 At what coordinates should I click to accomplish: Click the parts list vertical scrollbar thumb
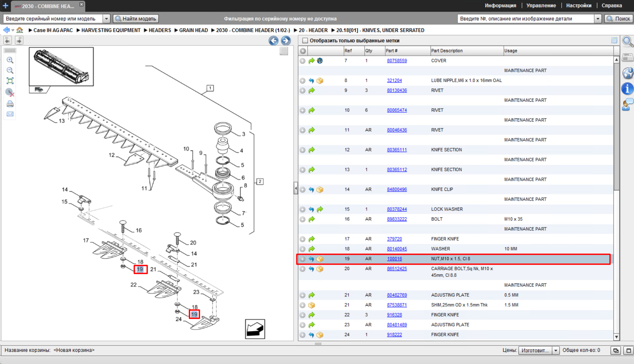tap(616, 126)
